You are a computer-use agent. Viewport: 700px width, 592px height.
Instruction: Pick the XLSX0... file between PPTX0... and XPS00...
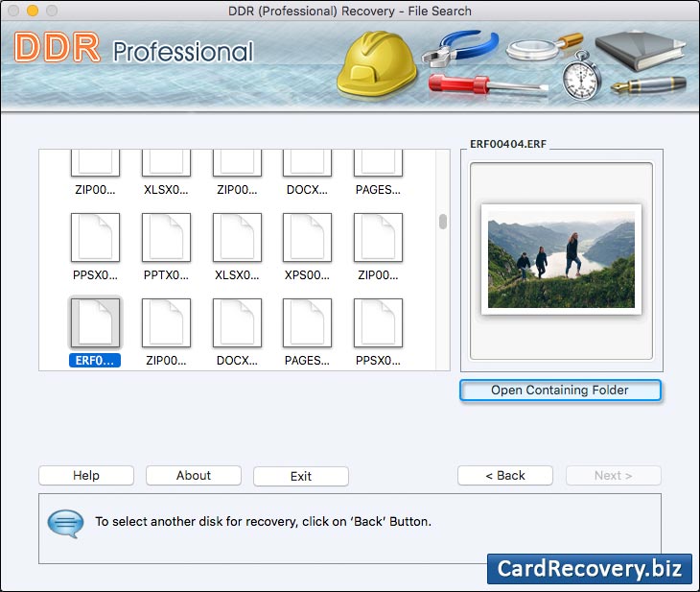pyautogui.click(x=237, y=237)
